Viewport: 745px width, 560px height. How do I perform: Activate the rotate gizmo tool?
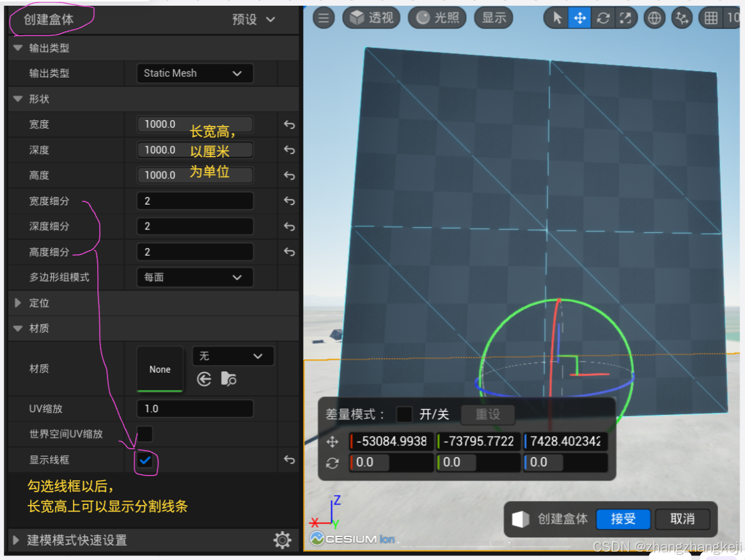(603, 18)
